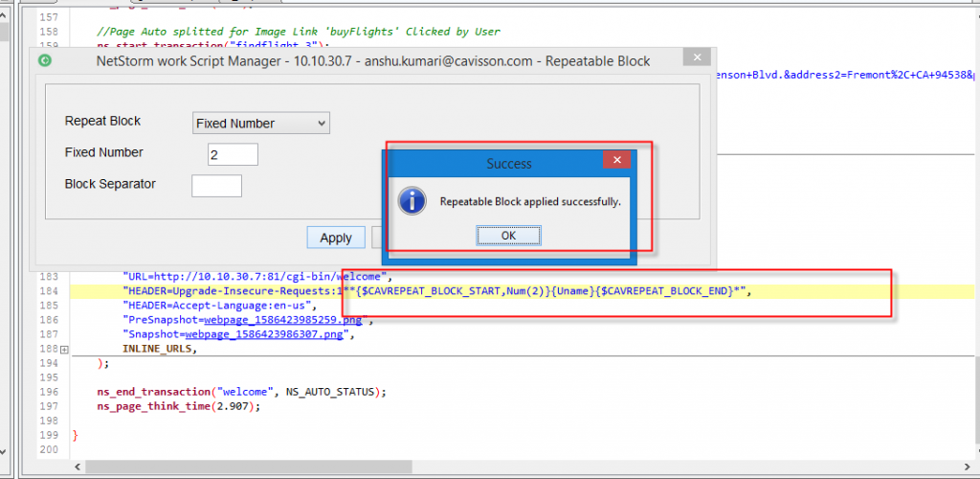Click the ns_end_transaction code line

tap(239, 391)
